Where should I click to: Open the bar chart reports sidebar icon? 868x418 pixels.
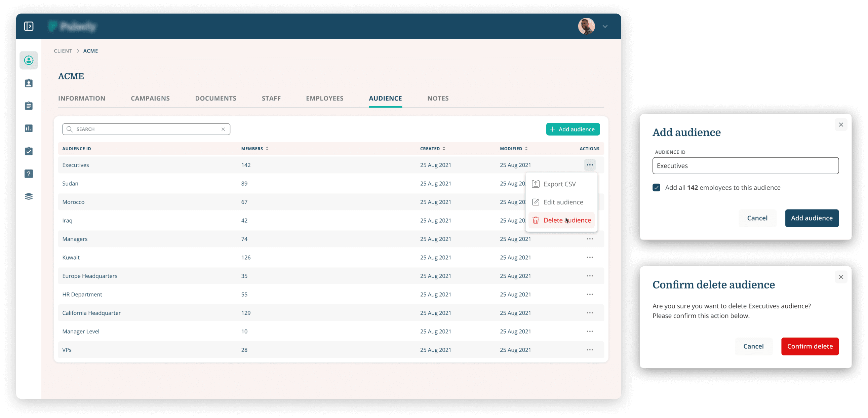point(29,128)
